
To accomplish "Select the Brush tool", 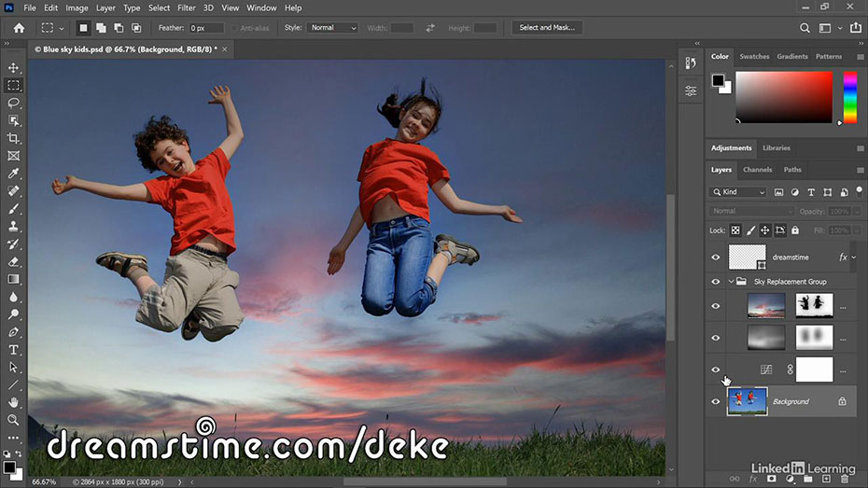I will point(13,209).
